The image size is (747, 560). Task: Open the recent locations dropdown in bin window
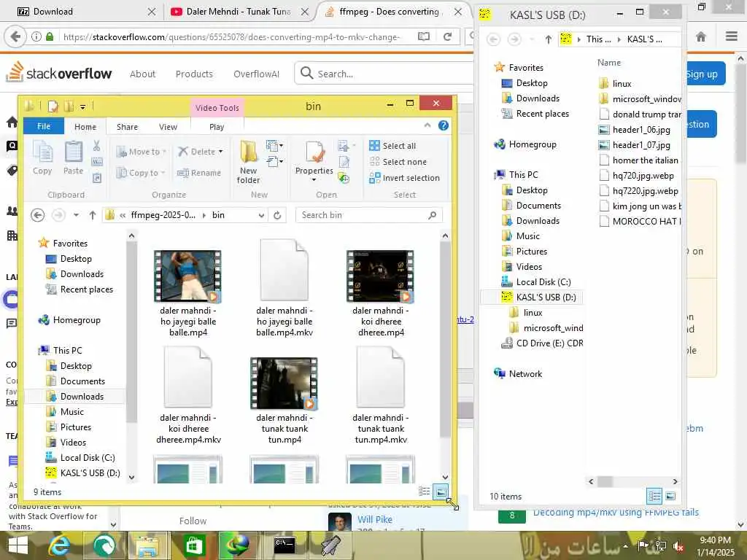(x=76, y=215)
